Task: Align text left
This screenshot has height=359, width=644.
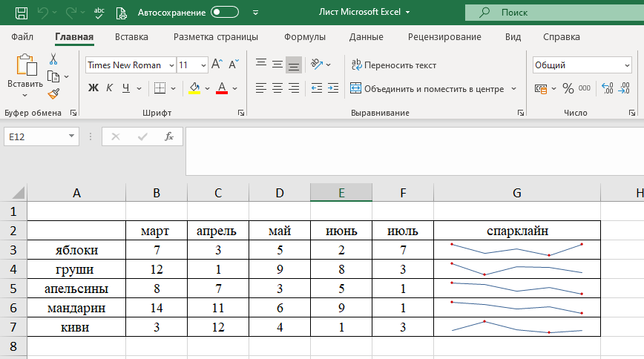Action: tap(261, 88)
